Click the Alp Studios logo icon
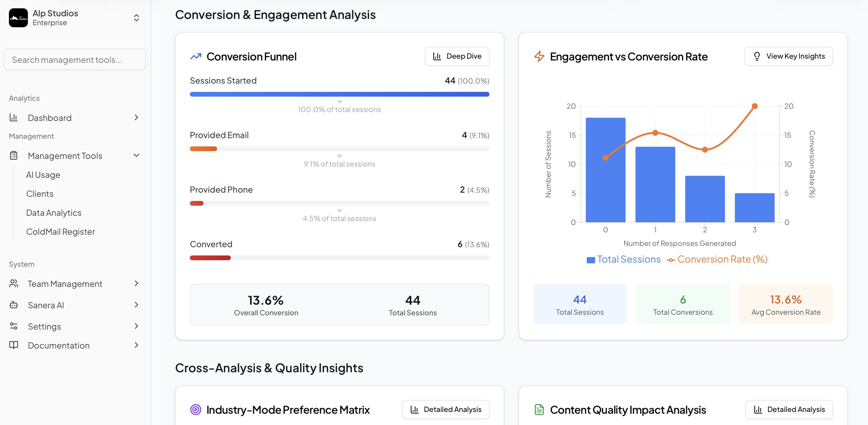Image resolution: width=868 pixels, height=425 pixels. 18,17
